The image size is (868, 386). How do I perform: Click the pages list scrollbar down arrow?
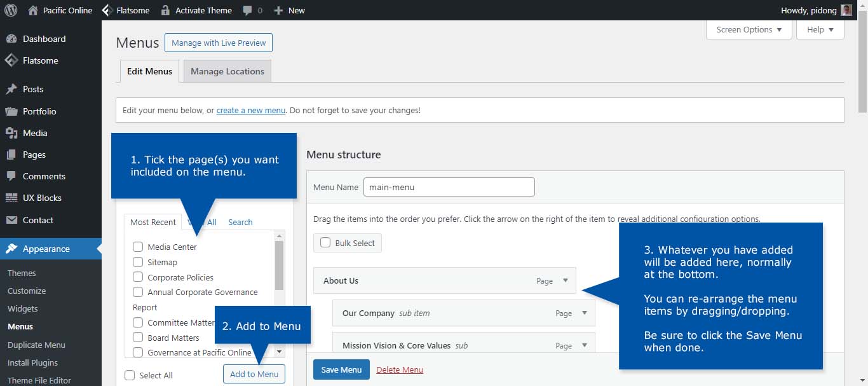tap(279, 352)
